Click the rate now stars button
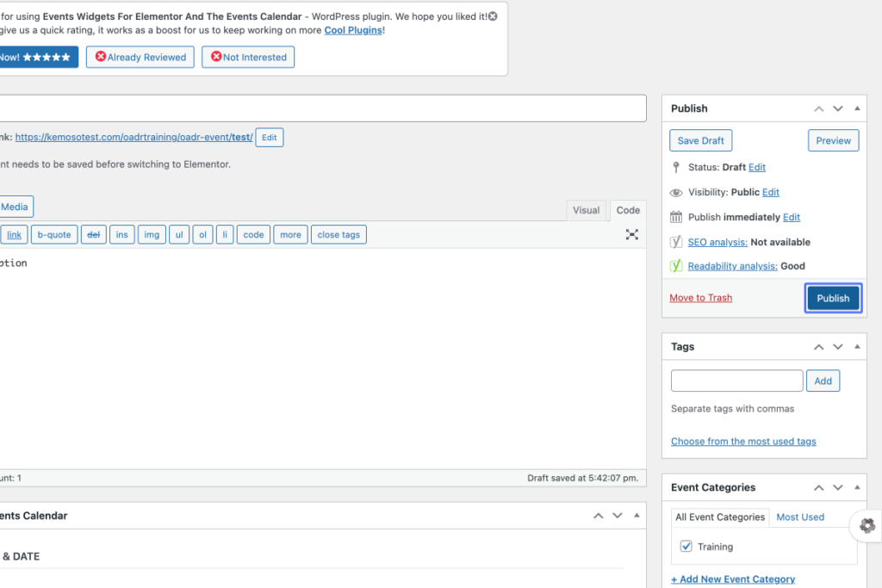The width and height of the screenshot is (882, 588). coord(38,57)
